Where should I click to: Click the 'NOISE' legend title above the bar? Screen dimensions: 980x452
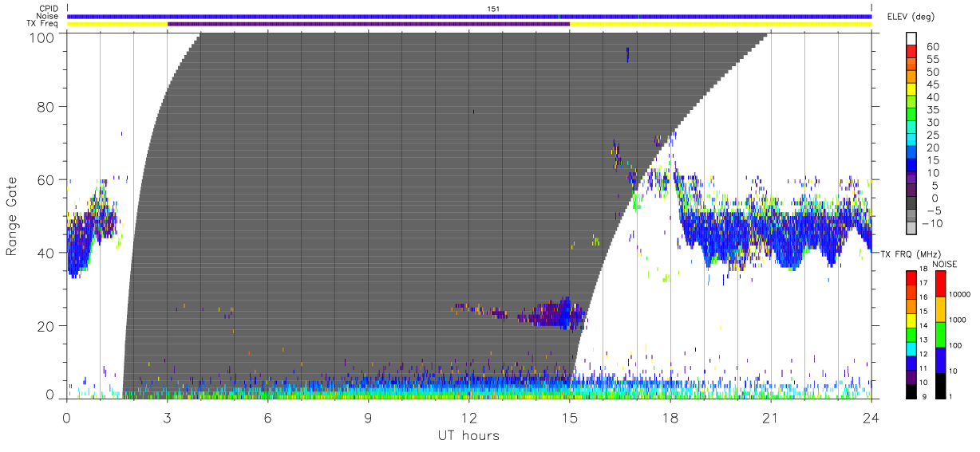point(945,264)
